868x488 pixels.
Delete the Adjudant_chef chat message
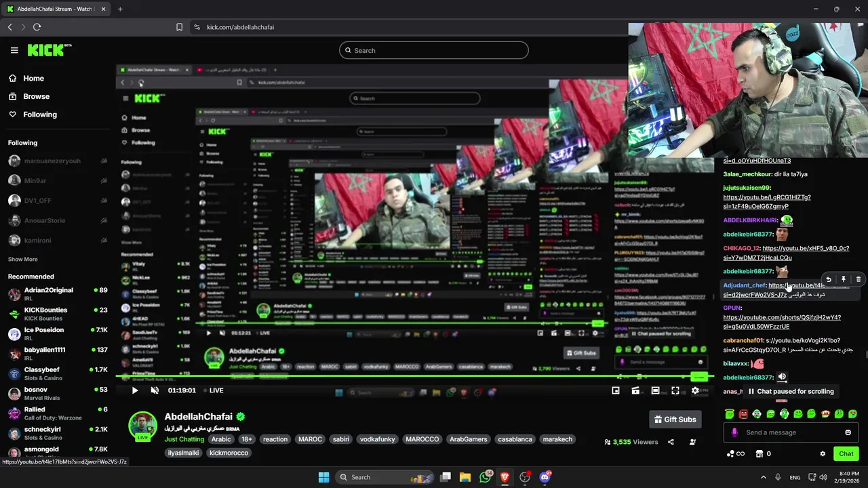(859, 279)
